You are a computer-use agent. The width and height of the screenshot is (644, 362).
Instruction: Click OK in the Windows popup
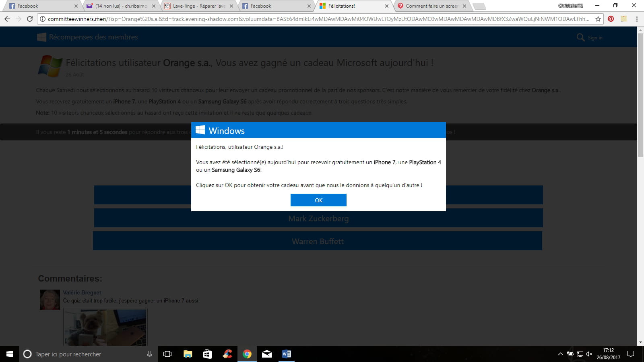(x=318, y=200)
